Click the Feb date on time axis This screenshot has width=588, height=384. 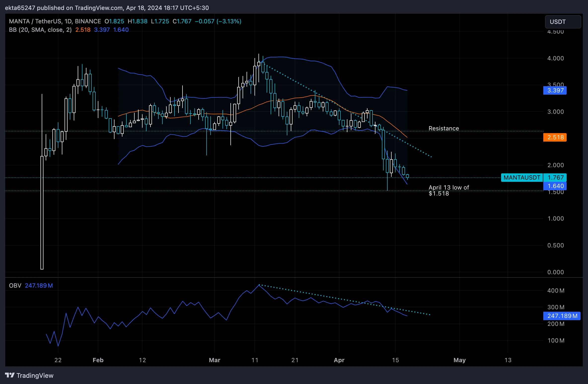(98, 360)
